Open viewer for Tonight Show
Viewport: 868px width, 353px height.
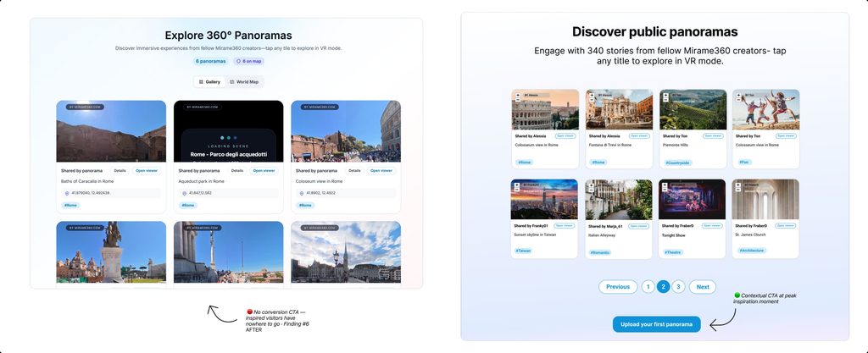tap(712, 225)
